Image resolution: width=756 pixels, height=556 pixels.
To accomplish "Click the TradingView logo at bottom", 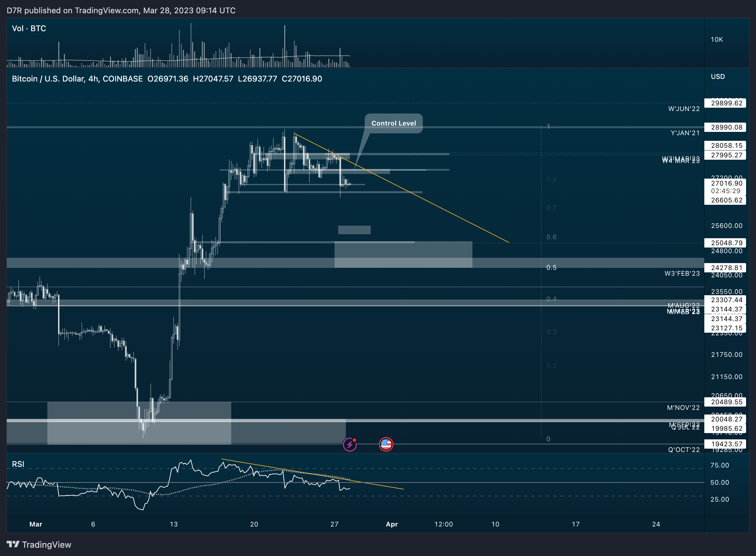I will (39, 544).
